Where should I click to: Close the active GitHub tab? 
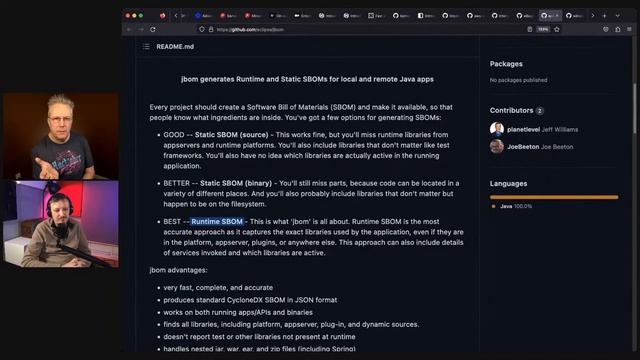pyautogui.click(x=557, y=16)
